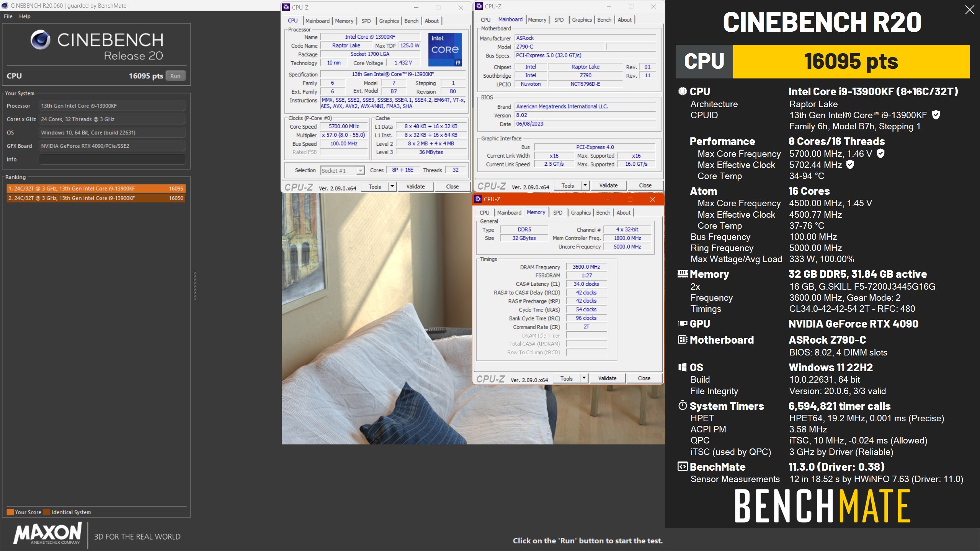Click Close button in CPU-Z CPU window
Image resolution: width=980 pixels, height=551 pixels.
pyautogui.click(x=452, y=186)
